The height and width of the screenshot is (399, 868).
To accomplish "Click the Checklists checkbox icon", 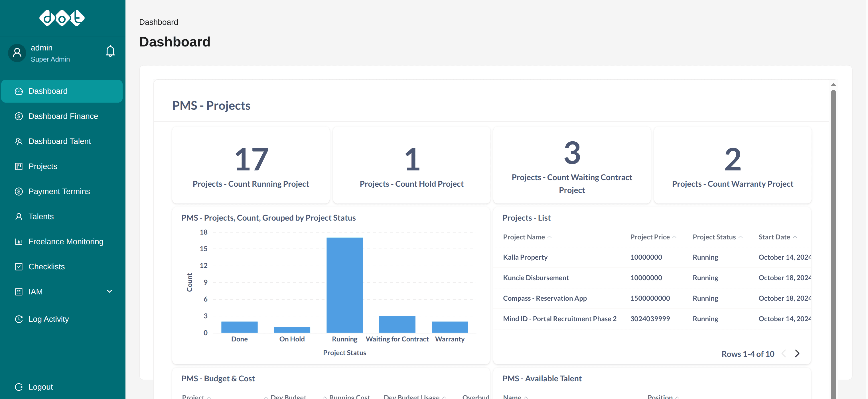I will click(19, 267).
